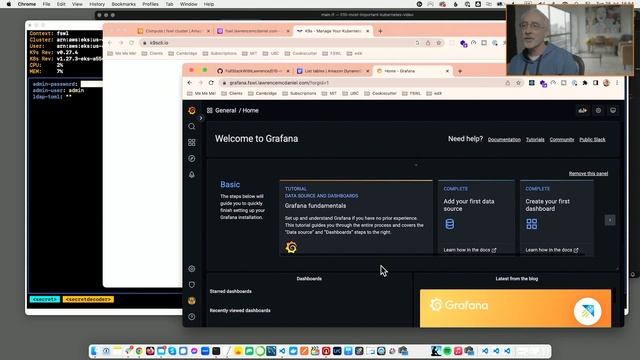
Task: Open Finder from the dock
Action: tap(95, 351)
